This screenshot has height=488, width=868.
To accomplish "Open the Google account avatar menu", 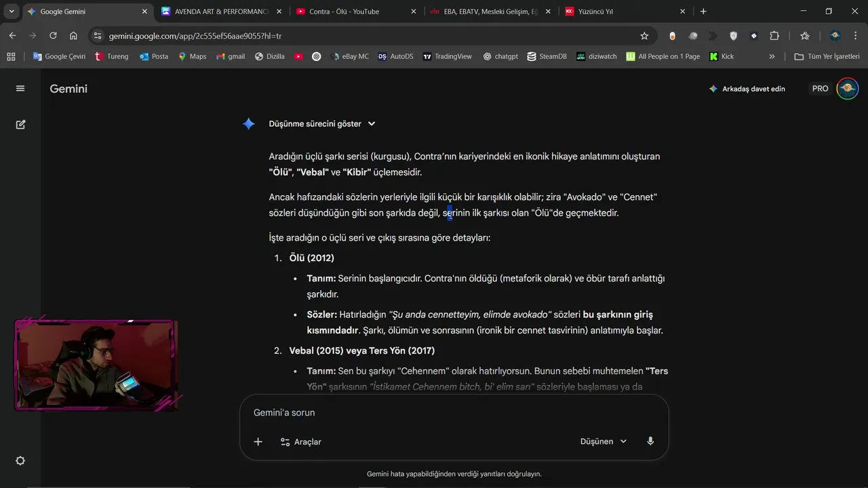I will 848,89.
